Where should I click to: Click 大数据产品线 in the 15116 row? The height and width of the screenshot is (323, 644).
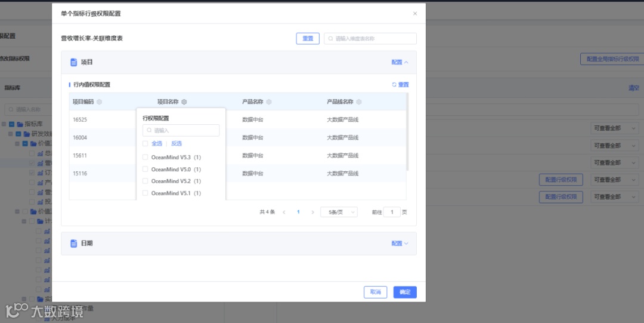[342, 173]
